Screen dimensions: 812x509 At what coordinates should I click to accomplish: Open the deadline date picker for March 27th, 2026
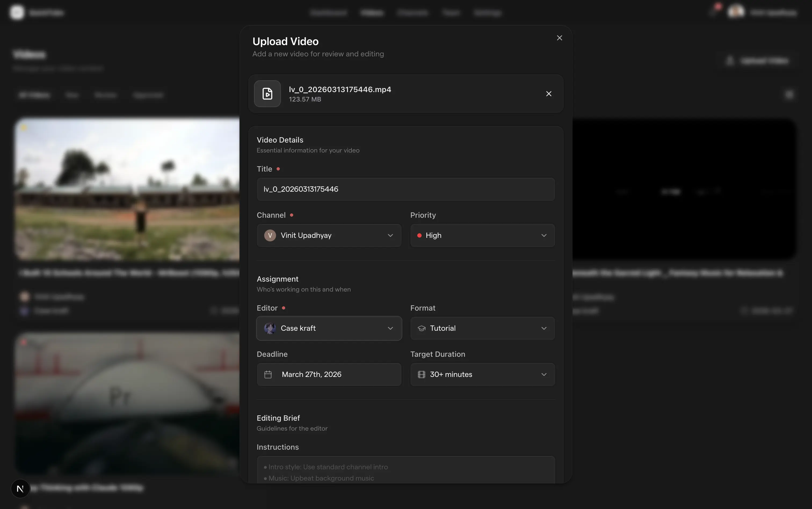click(329, 374)
